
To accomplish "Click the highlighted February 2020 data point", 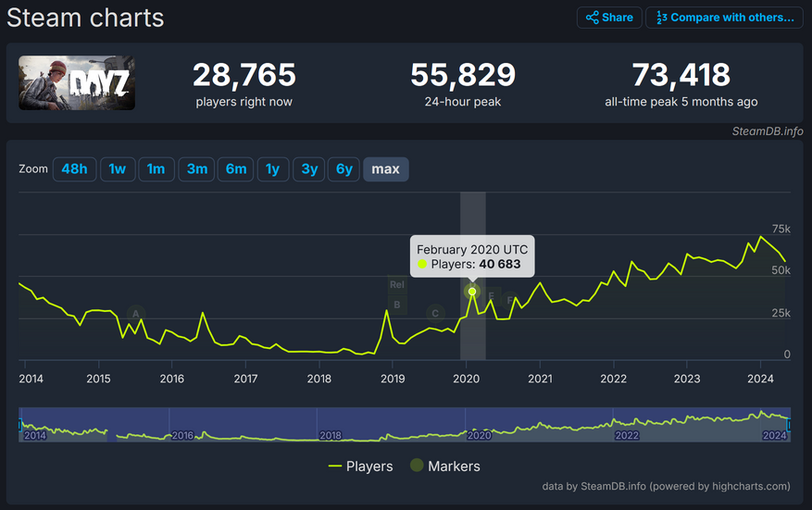I will click(472, 292).
